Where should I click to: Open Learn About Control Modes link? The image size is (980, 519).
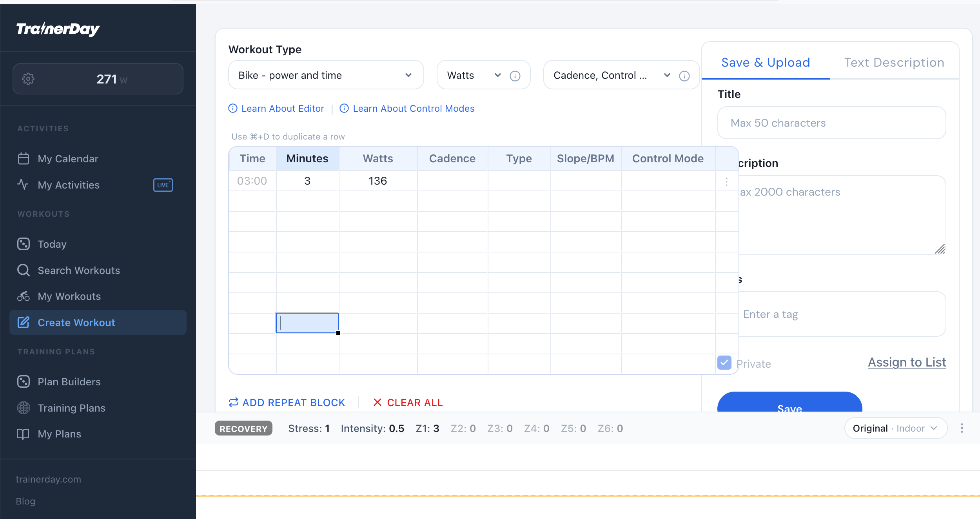(x=413, y=109)
